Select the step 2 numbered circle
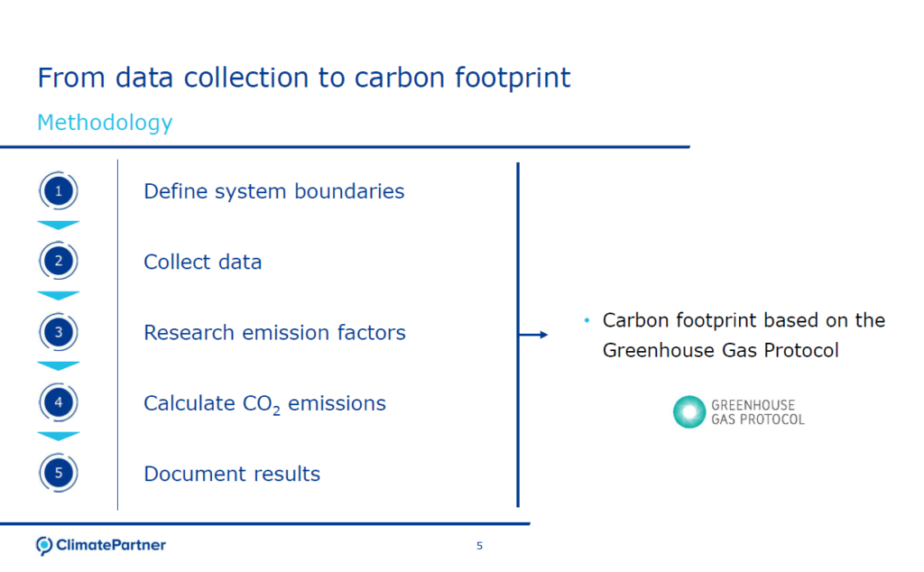The width and height of the screenshot is (924, 572). pos(59,262)
